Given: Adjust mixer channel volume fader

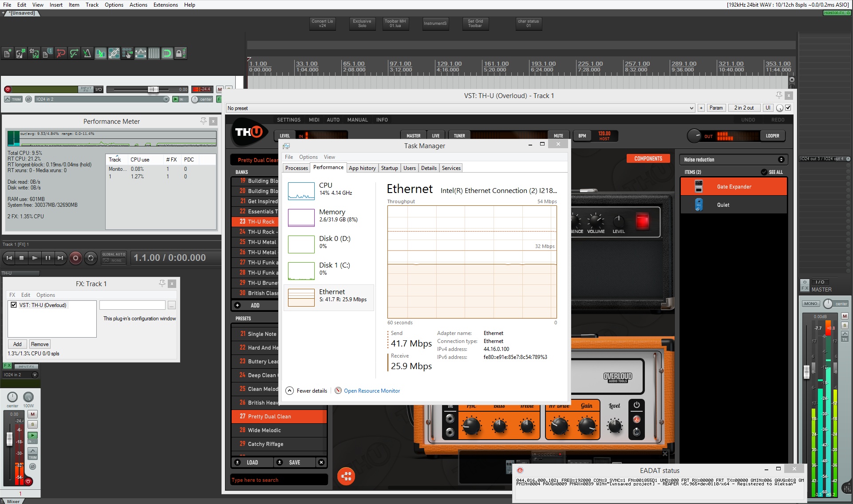Looking at the screenshot, I should [x=9, y=439].
